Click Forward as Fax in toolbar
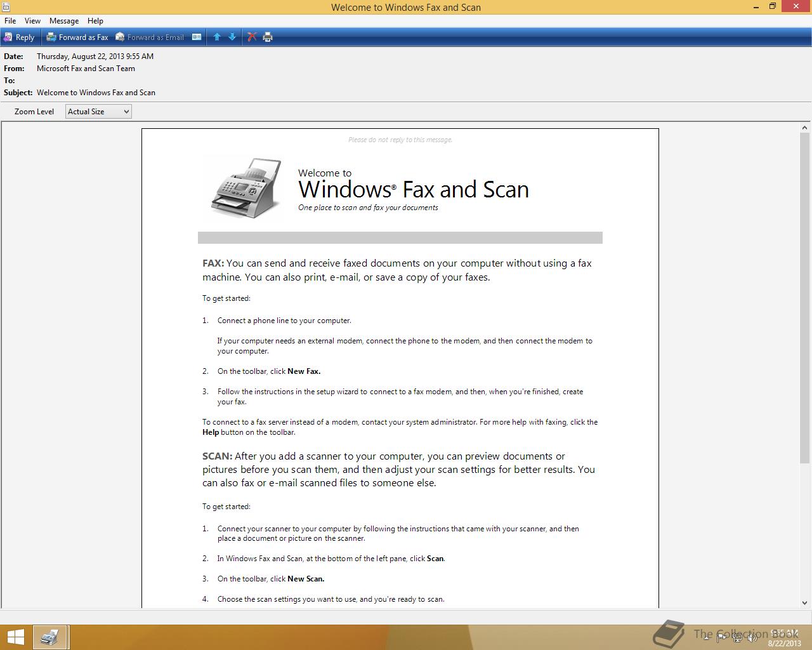The image size is (812, 650). [x=77, y=37]
